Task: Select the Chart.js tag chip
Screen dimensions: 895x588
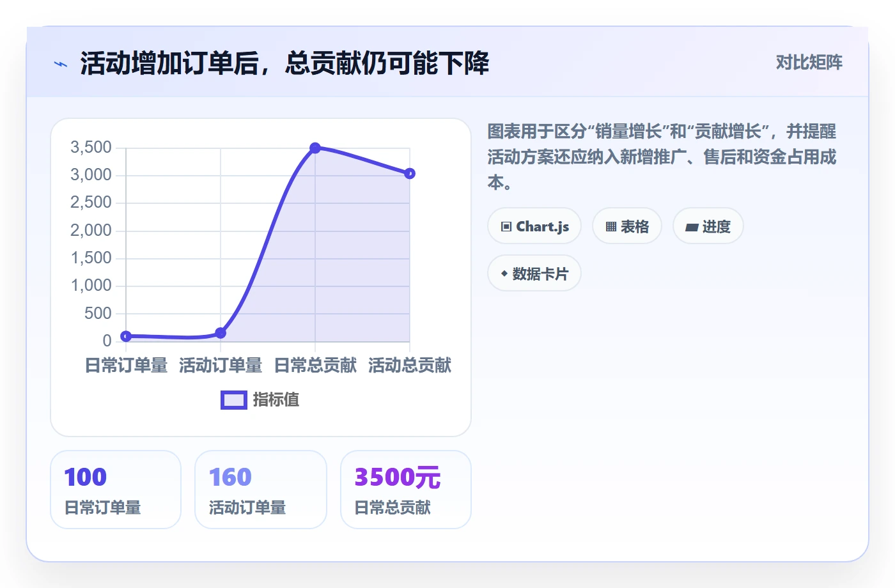Action: (x=534, y=226)
